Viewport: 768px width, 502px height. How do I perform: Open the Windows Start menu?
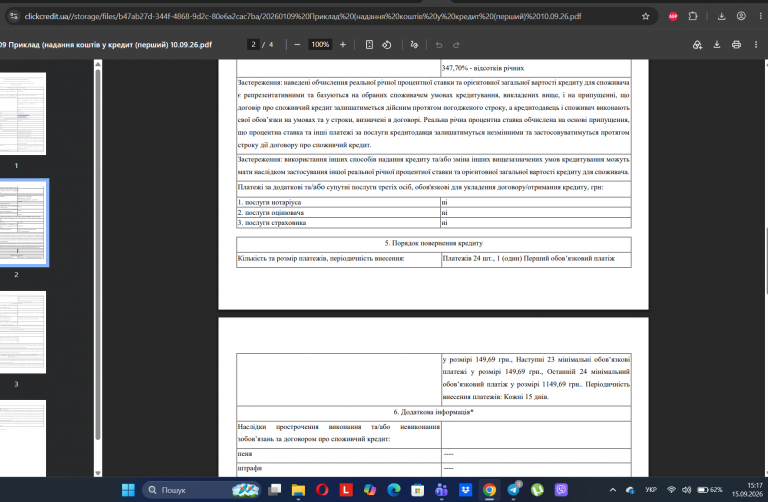click(x=128, y=490)
